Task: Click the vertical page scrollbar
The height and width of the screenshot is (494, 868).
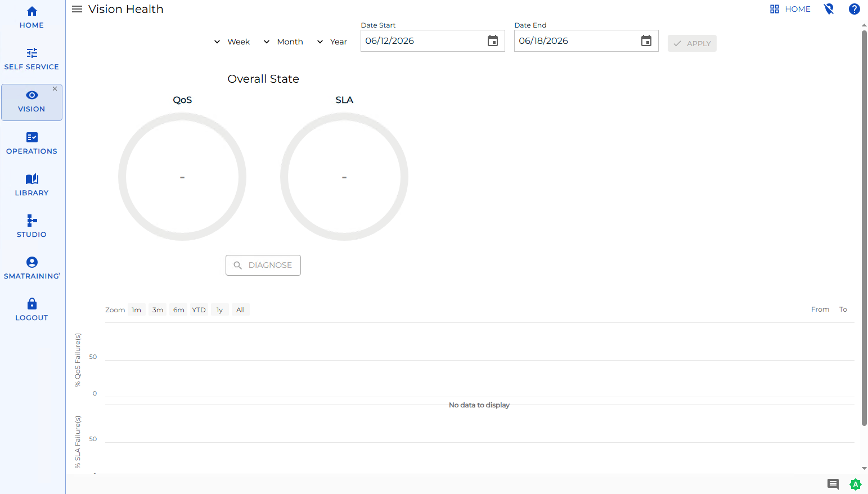Action: 864,228
